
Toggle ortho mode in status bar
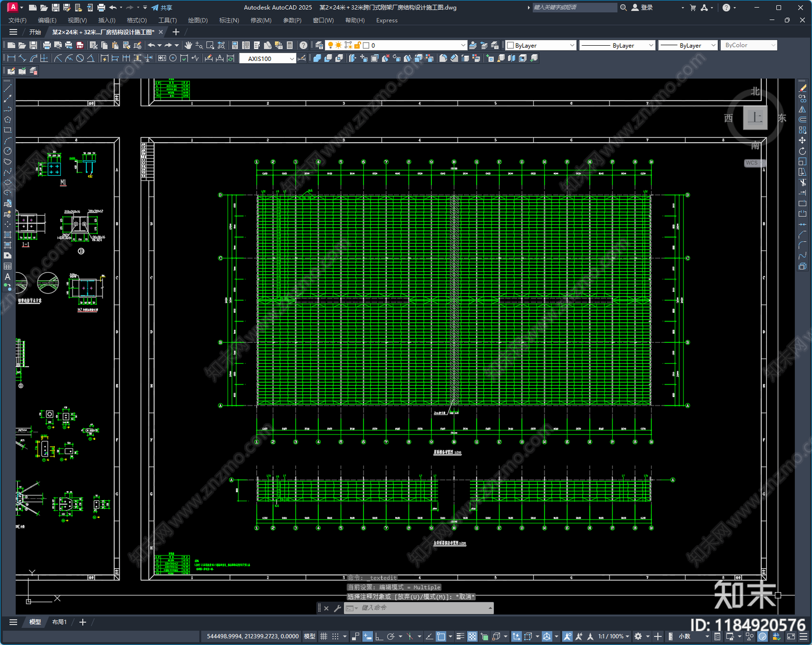[x=379, y=636]
